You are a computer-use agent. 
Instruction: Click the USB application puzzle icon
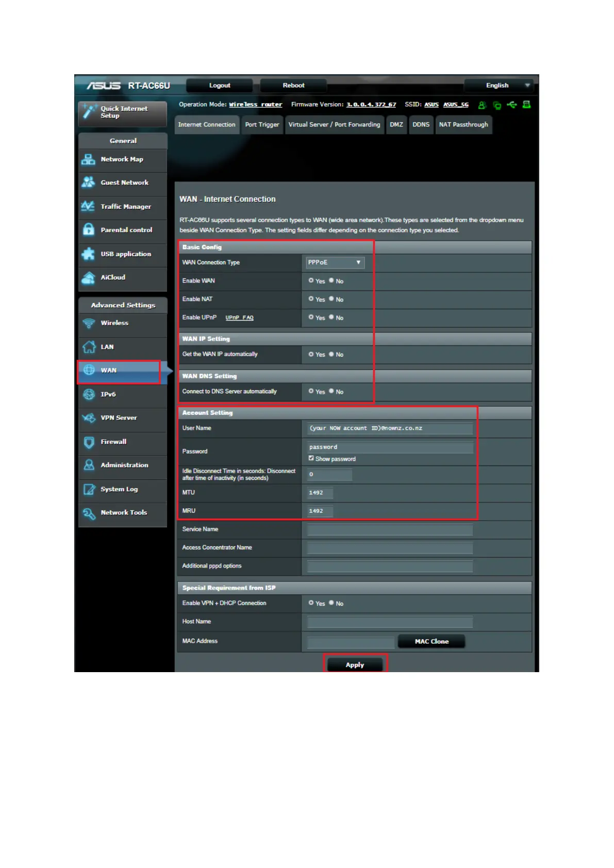click(89, 254)
